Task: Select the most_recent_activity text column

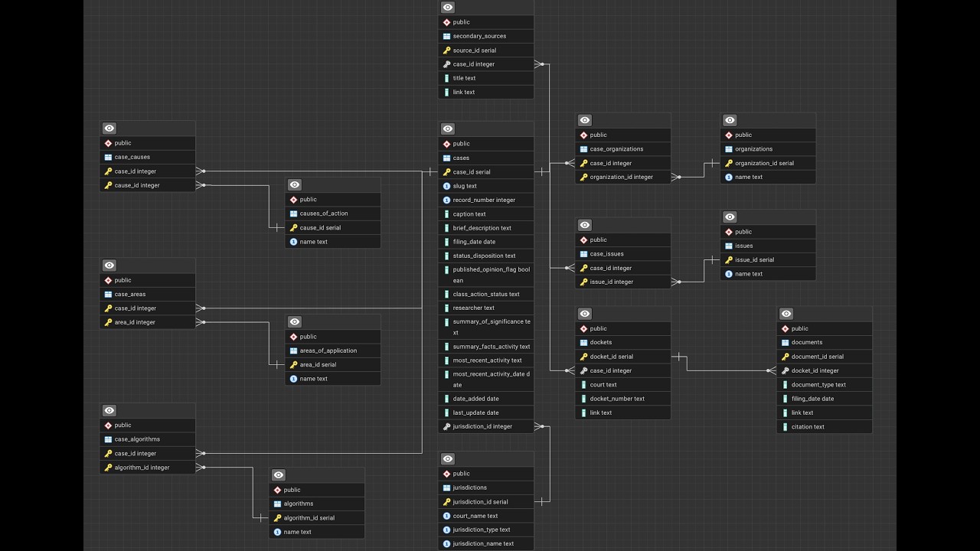Action: tap(486, 360)
